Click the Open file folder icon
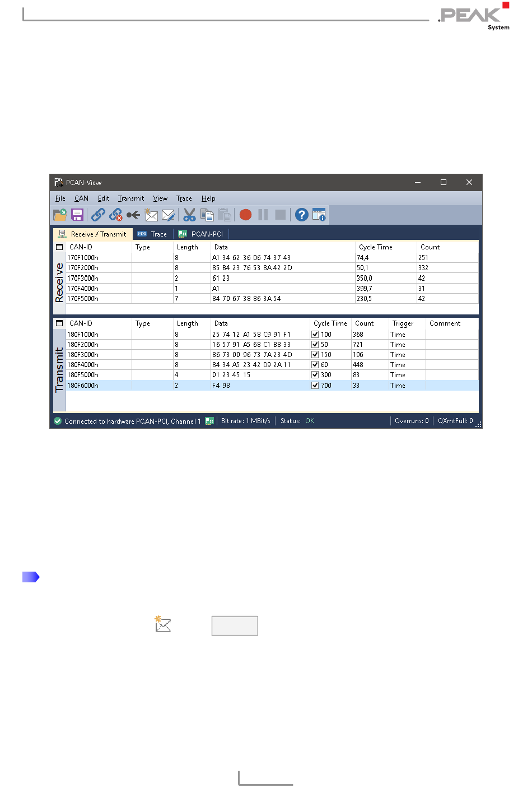 coord(60,215)
